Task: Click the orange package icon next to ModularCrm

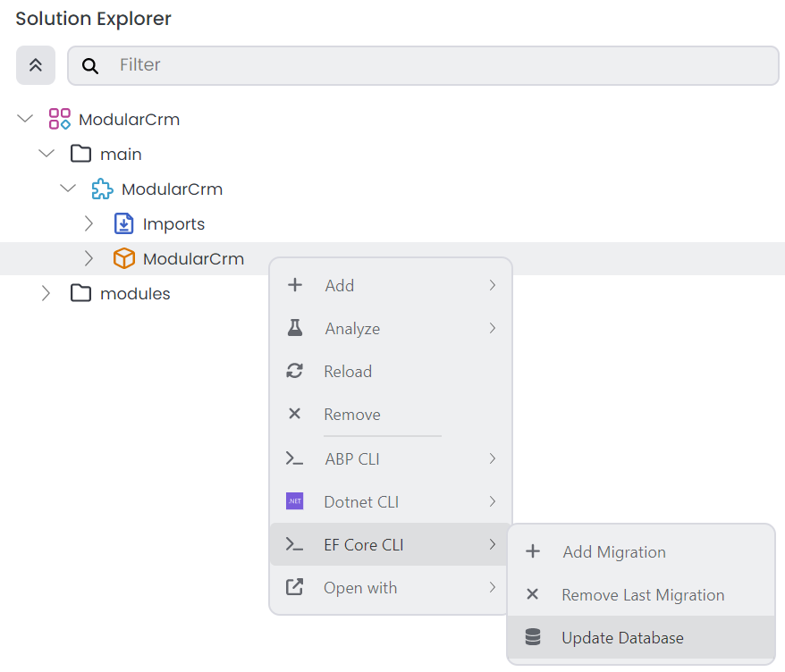Action: [123, 258]
